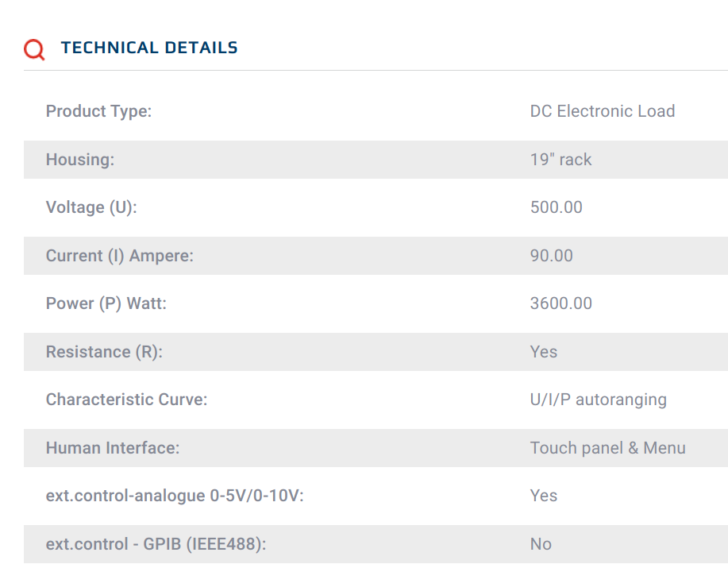Click the 500.00 voltage value
Viewport: 728px width, 564px height.
[557, 207]
